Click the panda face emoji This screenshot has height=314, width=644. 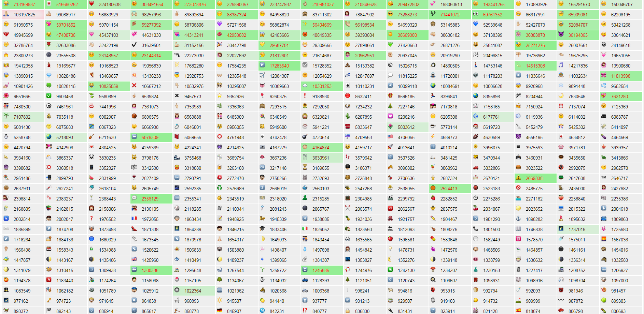tap(92, 158)
